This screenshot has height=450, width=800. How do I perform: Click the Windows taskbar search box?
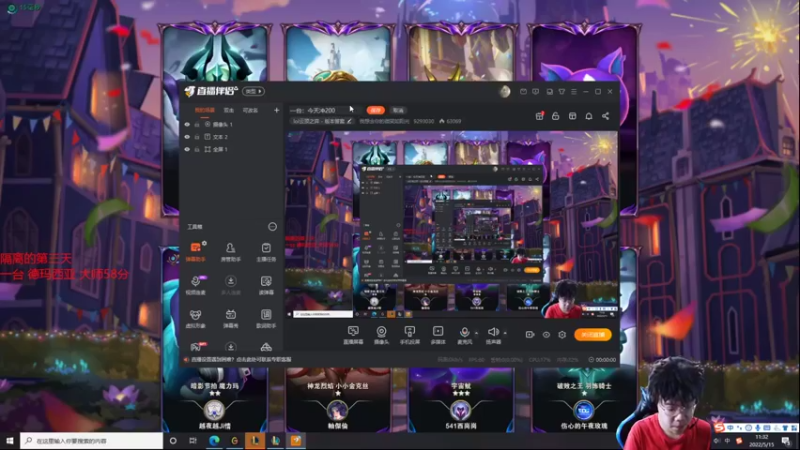point(92,440)
